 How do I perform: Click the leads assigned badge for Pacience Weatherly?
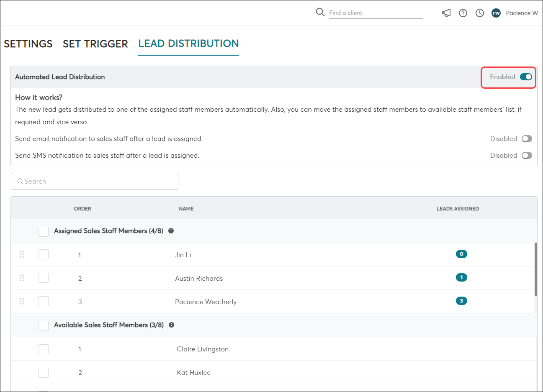point(461,300)
